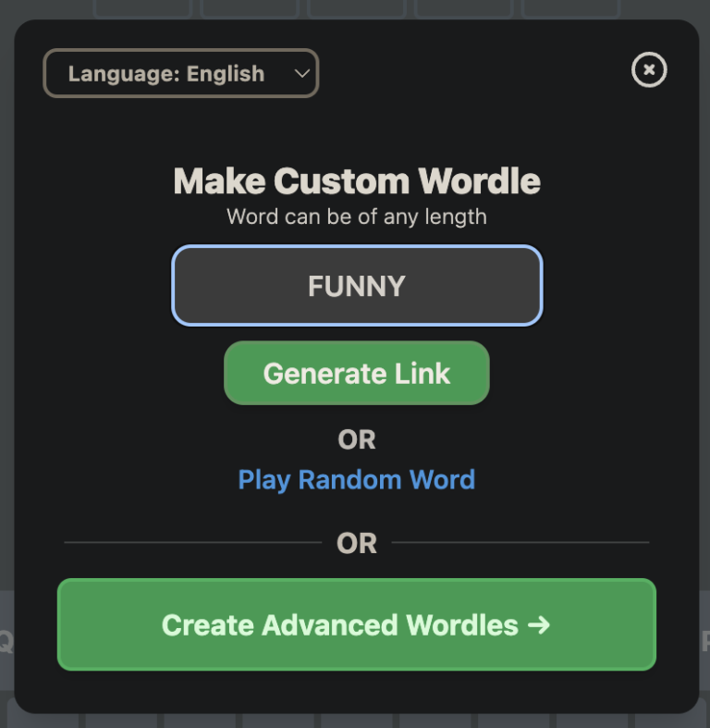This screenshot has width=710, height=728.
Task: Click the Make Custom Wordle heading
Action: pyautogui.click(x=357, y=181)
